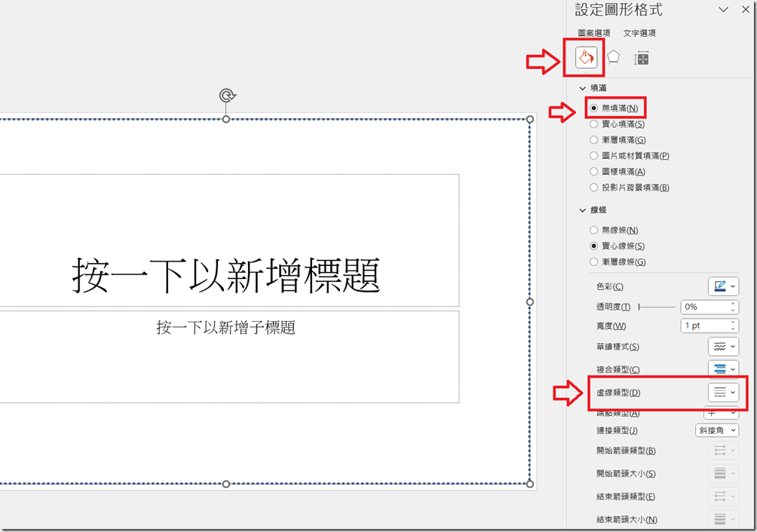Click the title placeholder 按一下以新增標題
This screenshot has height=532, width=757.
point(226,275)
